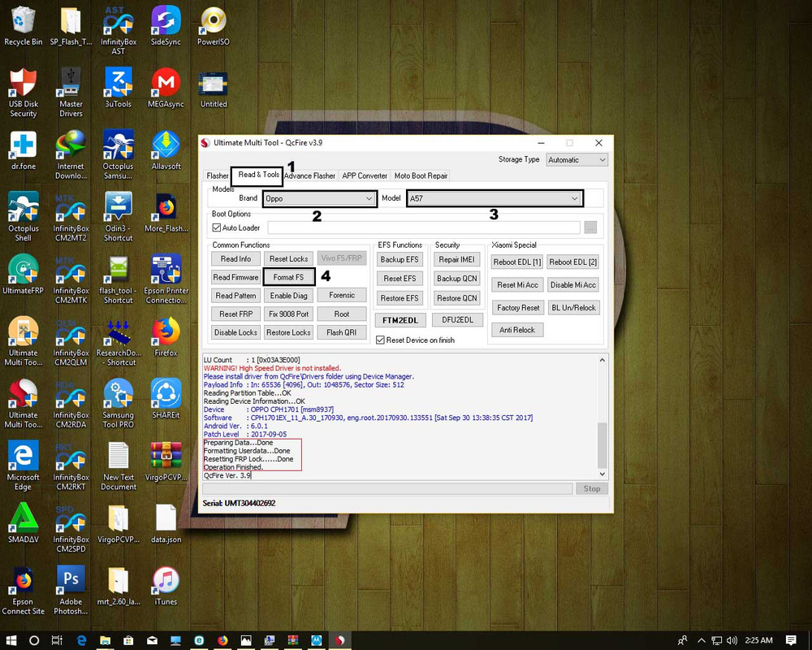The height and width of the screenshot is (650, 812).
Task: Open SMADAV desktop icon
Action: coord(24,523)
